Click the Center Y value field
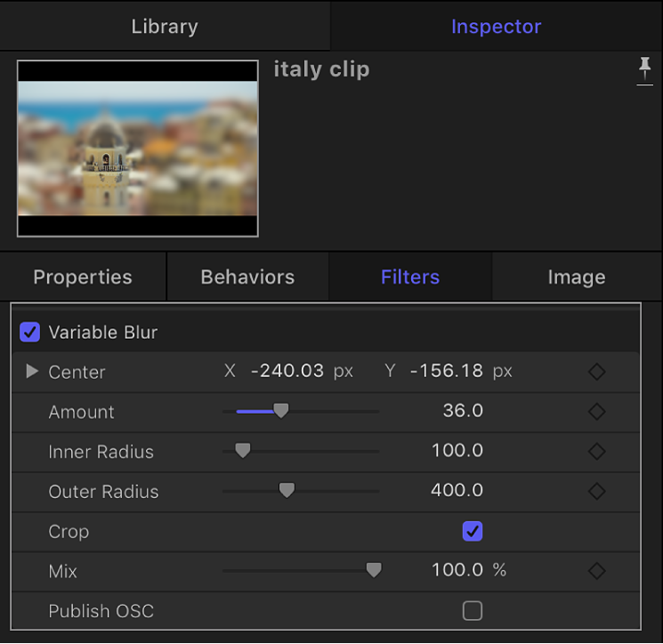The height and width of the screenshot is (644, 663). coord(447,371)
